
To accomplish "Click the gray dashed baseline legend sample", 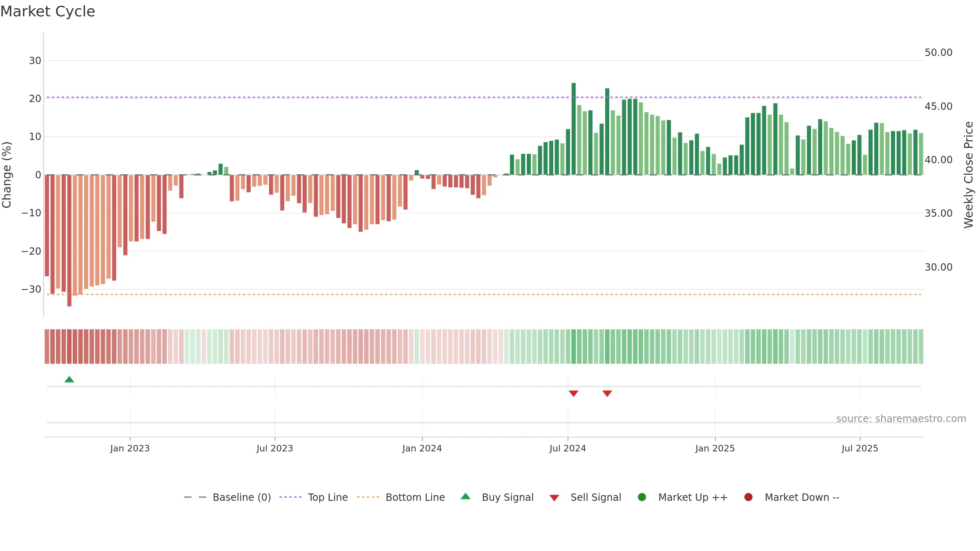I will 195,497.
